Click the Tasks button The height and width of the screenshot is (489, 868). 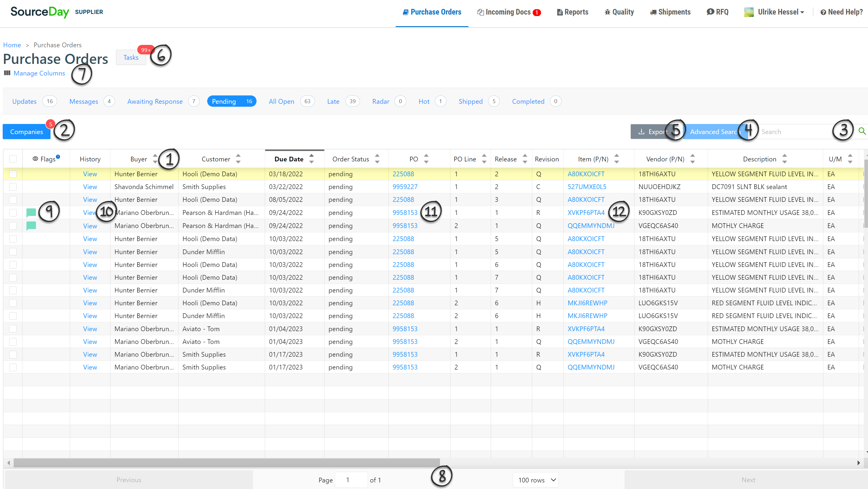(131, 58)
